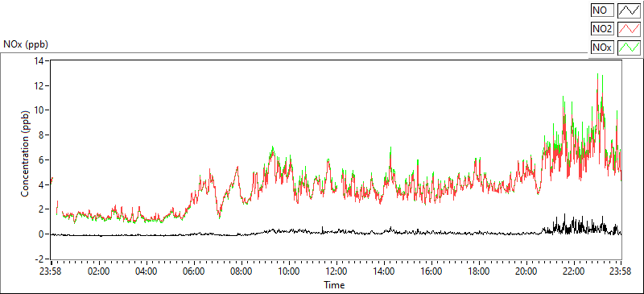
Task: Click the NO black plot line icon
Action: (x=629, y=10)
